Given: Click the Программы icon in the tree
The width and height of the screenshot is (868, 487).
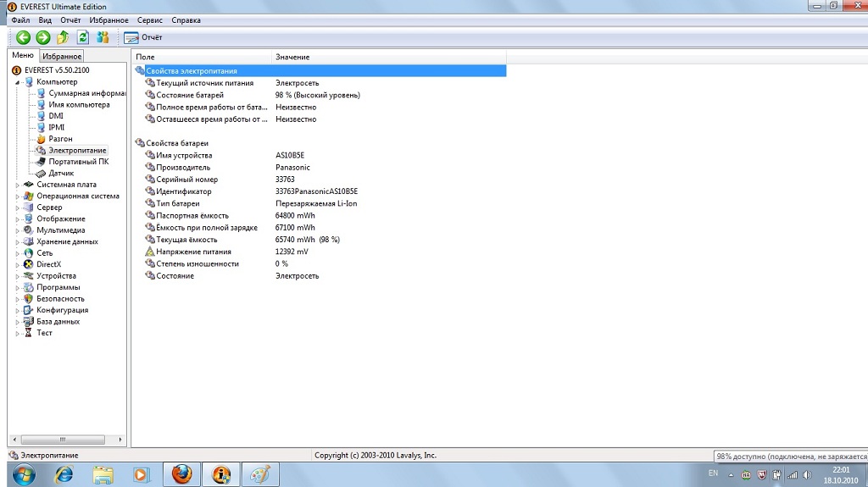Looking at the screenshot, I should coord(28,287).
